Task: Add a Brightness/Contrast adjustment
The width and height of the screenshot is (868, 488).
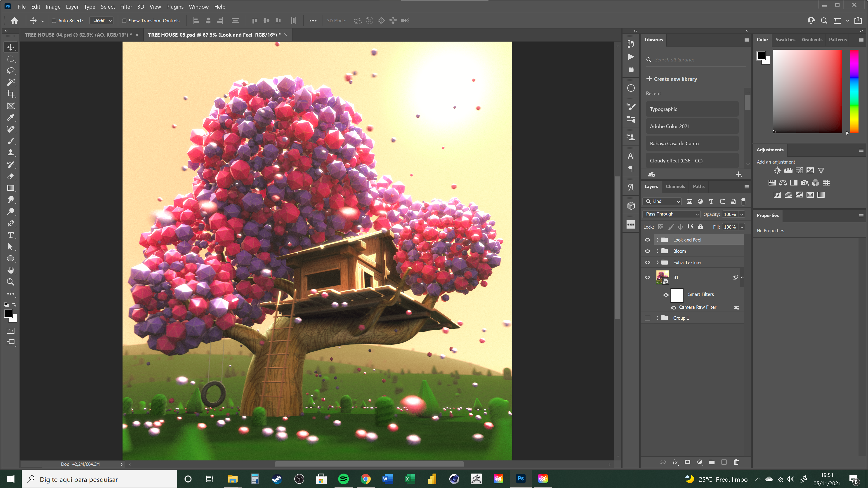Action: (x=777, y=170)
